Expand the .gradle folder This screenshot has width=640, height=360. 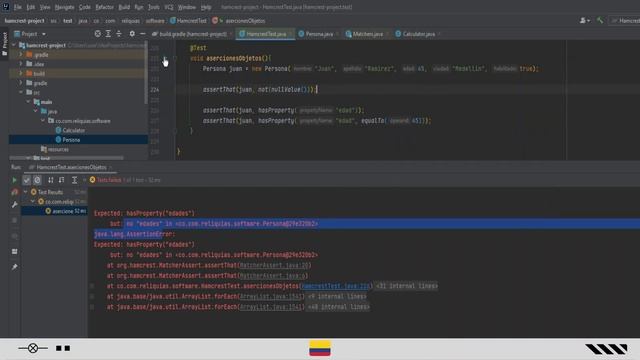21,54
